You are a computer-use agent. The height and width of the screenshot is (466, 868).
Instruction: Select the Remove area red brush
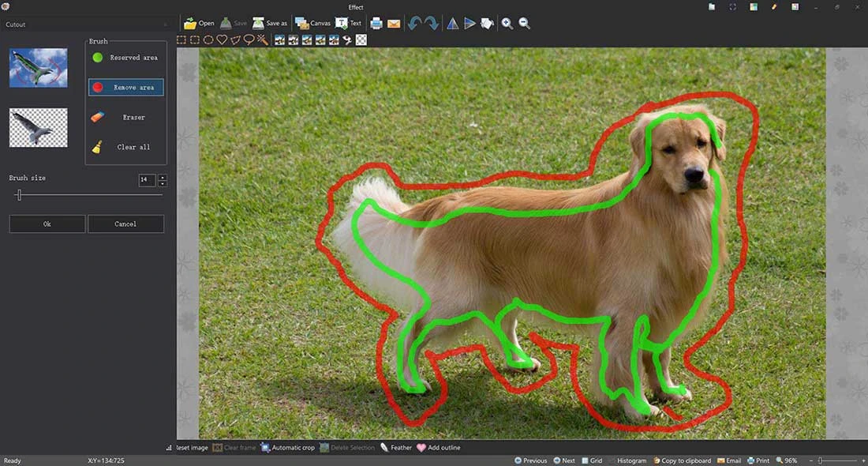tap(125, 87)
